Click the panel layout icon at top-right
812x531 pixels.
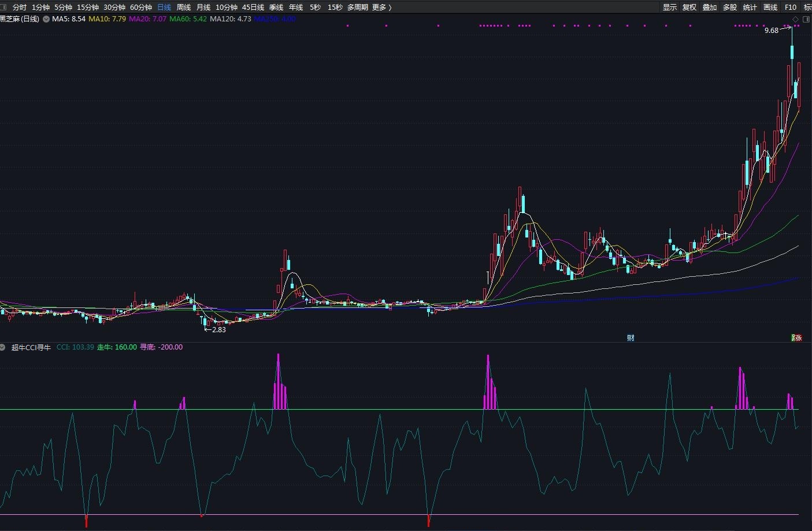click(x=806, y=19)
